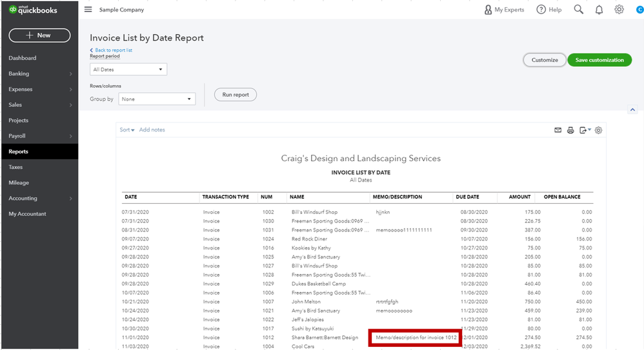Click memo 'memooooo1111111111'
The image size is (644, 350).
pos(404,230)
